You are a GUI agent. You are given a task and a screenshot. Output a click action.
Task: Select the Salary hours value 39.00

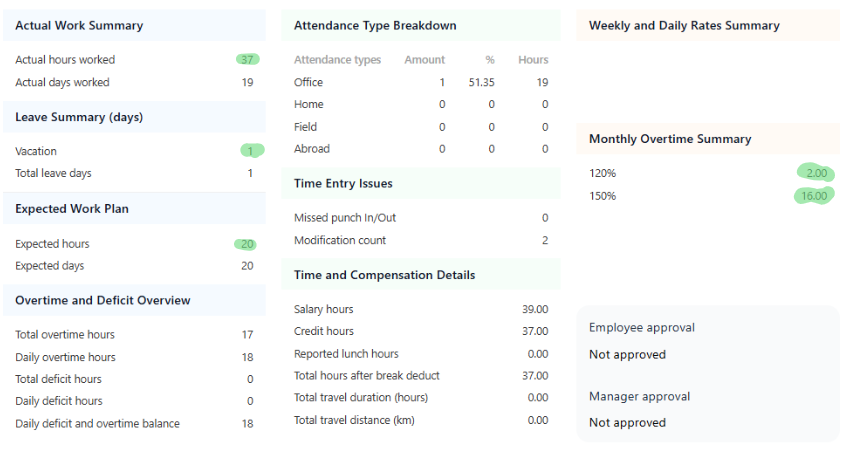[534, 310]
